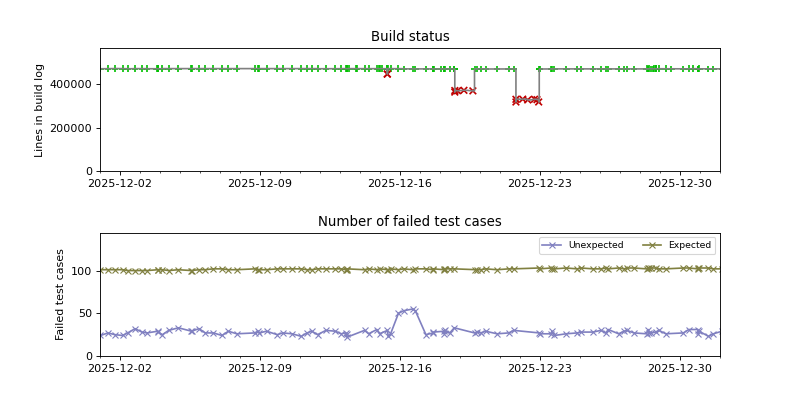Click the Failed test cases axis label
Viewport: 800px width, 400px height.
click(x=60, y=294)
